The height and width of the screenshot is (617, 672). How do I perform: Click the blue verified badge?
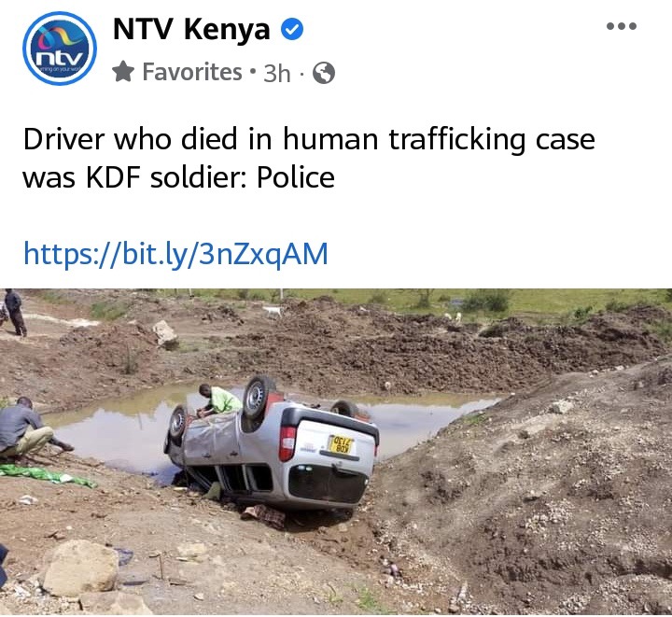(x=292, y=29)
